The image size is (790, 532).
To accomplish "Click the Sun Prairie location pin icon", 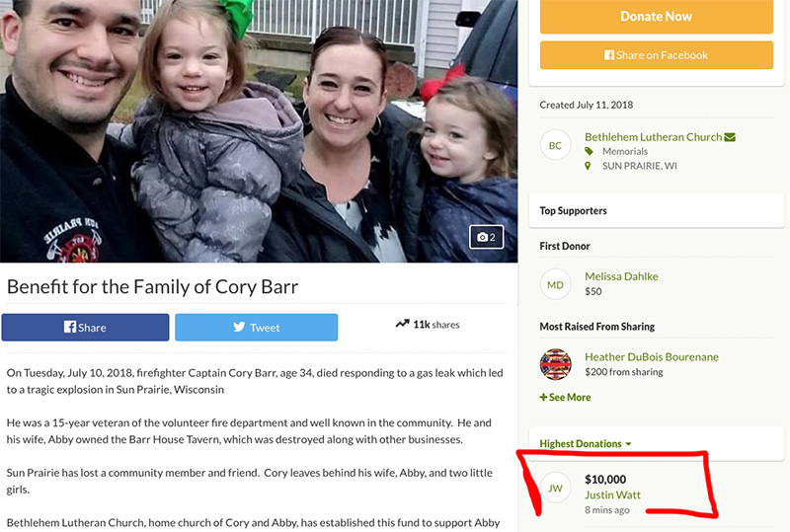I will point(588,166).
